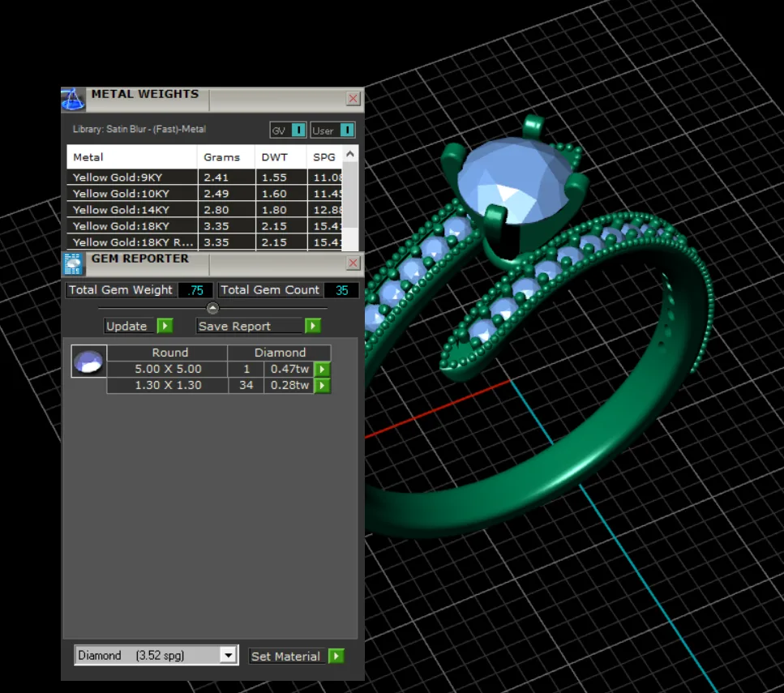The width and height of the screenshot is (784, 693).
Task: Select the Yellow Gold:14KY row
Action: point(204,210)
